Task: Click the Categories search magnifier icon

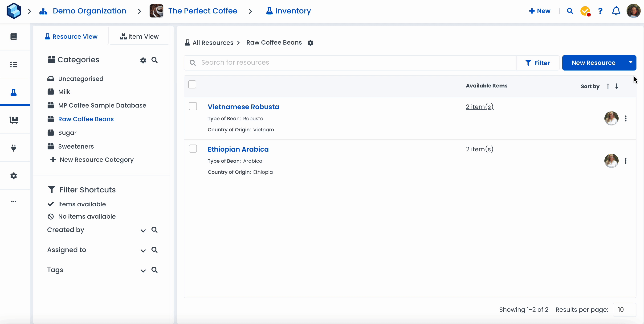Action: coord(155,60)
